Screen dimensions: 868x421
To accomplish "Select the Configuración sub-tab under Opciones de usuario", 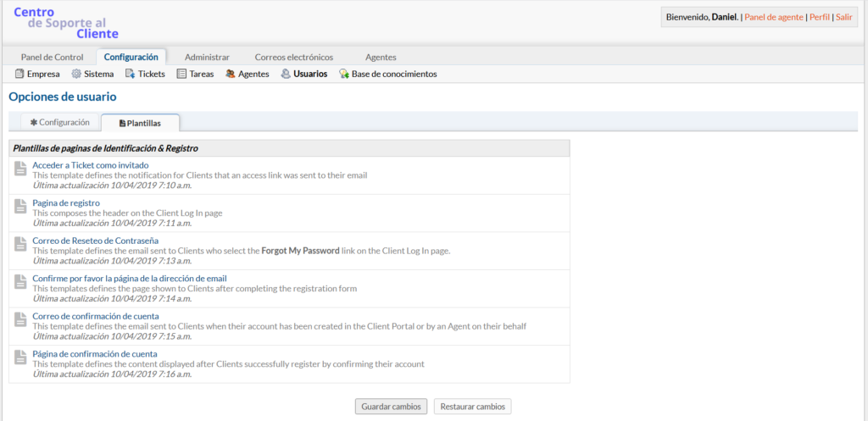I will coord(59,122).
